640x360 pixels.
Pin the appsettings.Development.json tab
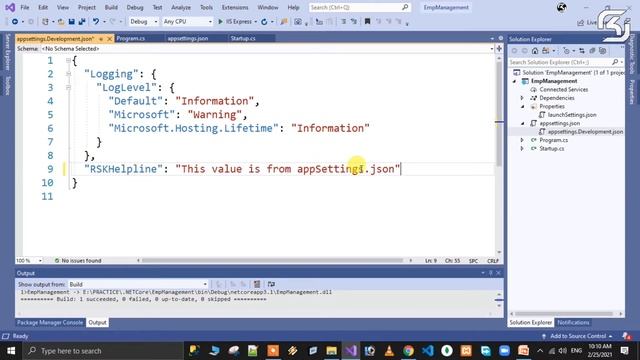[101, 39]
